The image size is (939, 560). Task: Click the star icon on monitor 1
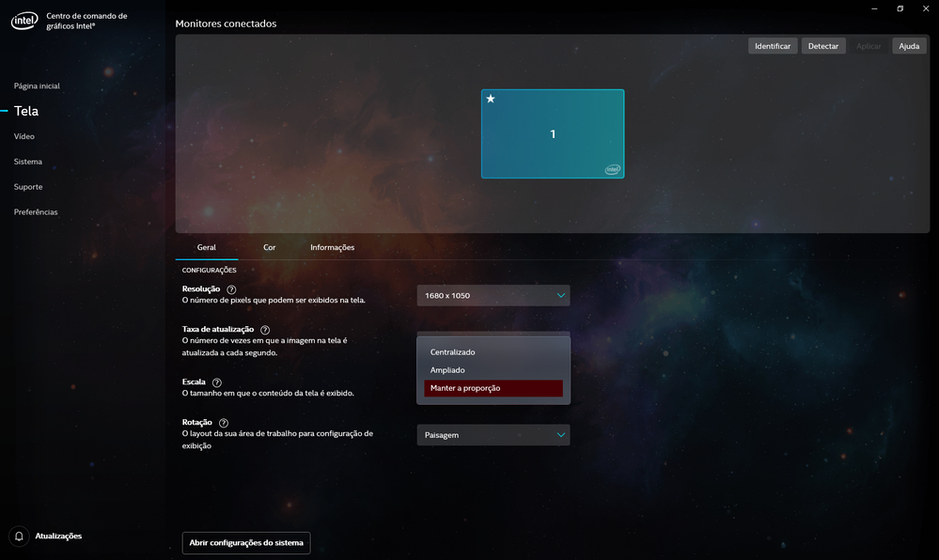coord(491,99)
